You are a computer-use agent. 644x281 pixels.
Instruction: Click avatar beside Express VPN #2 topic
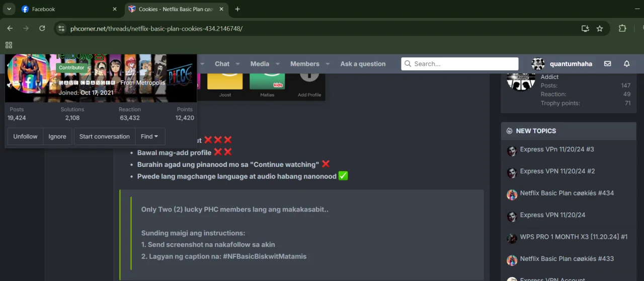(512, 173)
